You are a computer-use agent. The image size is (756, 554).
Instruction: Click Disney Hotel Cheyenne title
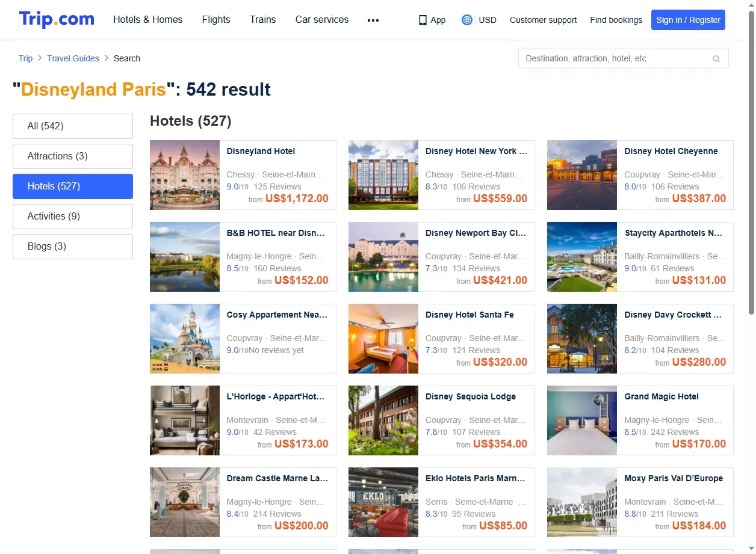[671, 152]
